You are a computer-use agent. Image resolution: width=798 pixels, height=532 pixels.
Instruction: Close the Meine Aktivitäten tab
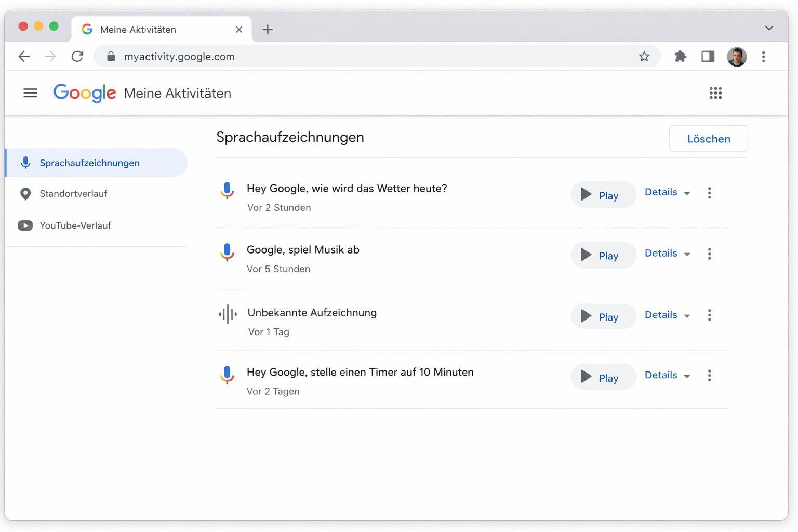tap(239, 30)
